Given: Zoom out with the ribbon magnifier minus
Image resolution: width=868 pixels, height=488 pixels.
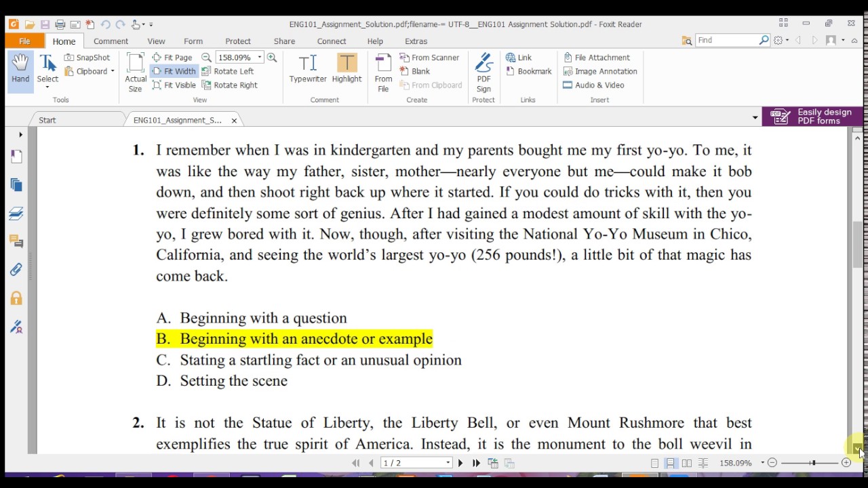Looking at the screenshot, I should [x=206, y=58].
